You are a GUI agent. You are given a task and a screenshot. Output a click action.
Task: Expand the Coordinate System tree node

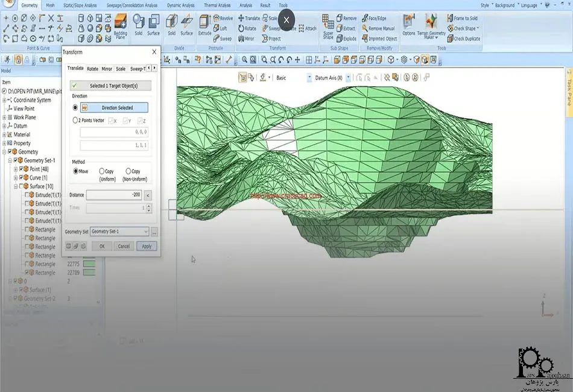[4, 100]
